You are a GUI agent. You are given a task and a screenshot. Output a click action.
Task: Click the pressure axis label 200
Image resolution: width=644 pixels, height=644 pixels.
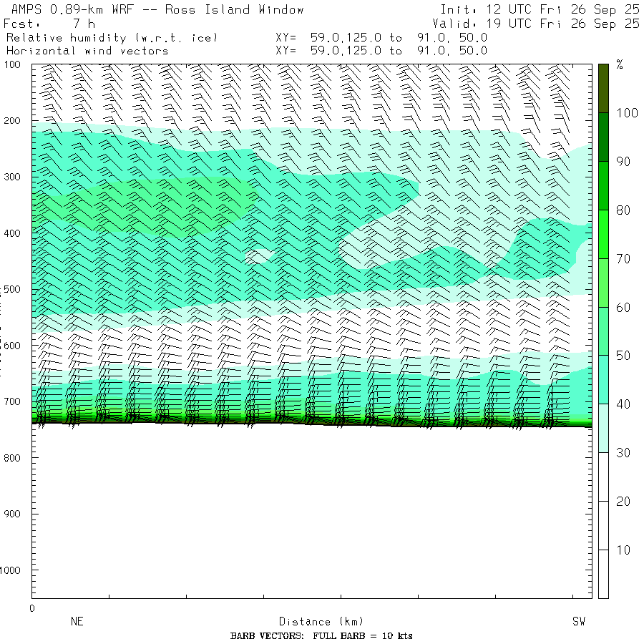(x=12, y=121)
